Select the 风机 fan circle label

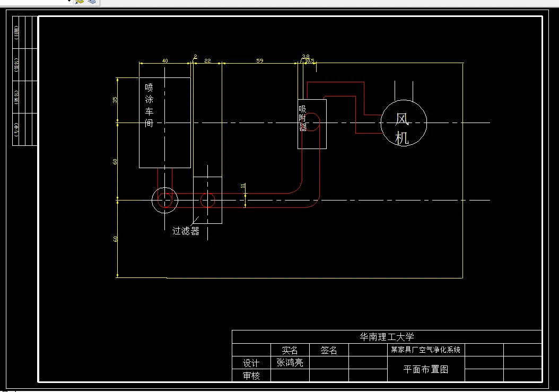(402, 129)
